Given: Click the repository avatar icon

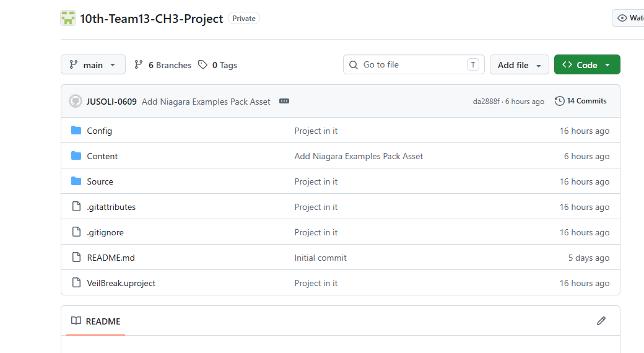Looking at the screenshot, I should pyautogui.click(x=68, y=19).
